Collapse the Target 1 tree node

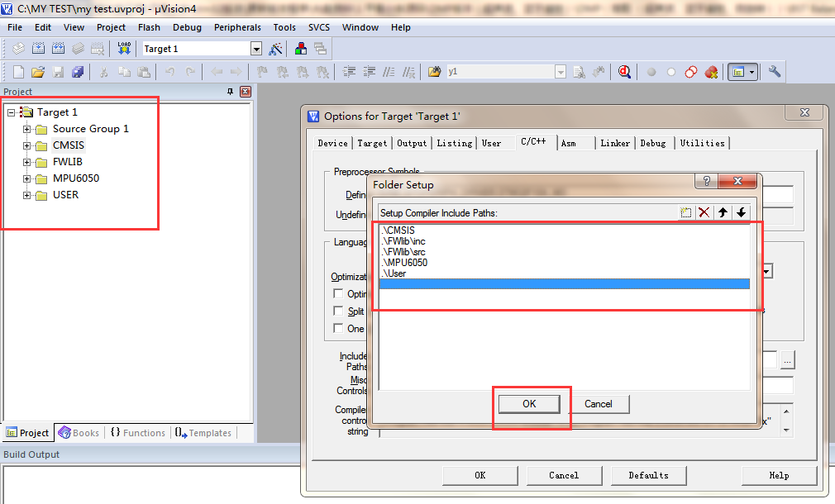[x=11, y=113]
